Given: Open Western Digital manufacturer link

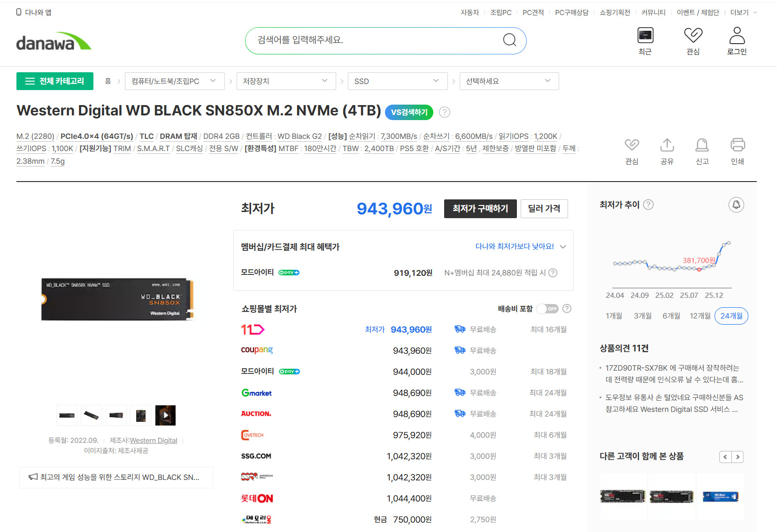Looking at the screenshot, I should pos(154,441).
